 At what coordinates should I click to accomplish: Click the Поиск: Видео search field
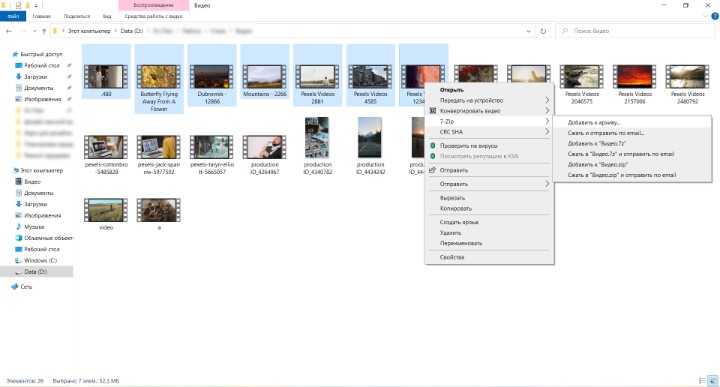[x=636, y=31]
